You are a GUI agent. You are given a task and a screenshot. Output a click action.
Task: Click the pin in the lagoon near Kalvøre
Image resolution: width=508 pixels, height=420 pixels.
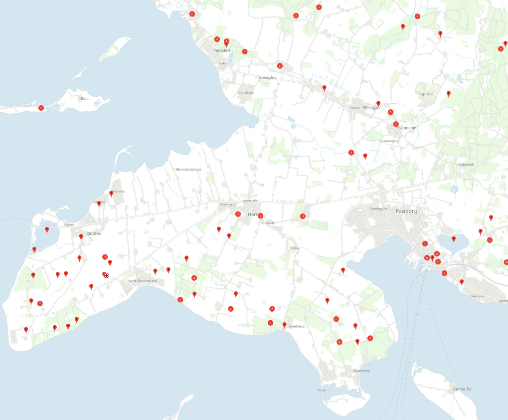(x=47, y=229)
